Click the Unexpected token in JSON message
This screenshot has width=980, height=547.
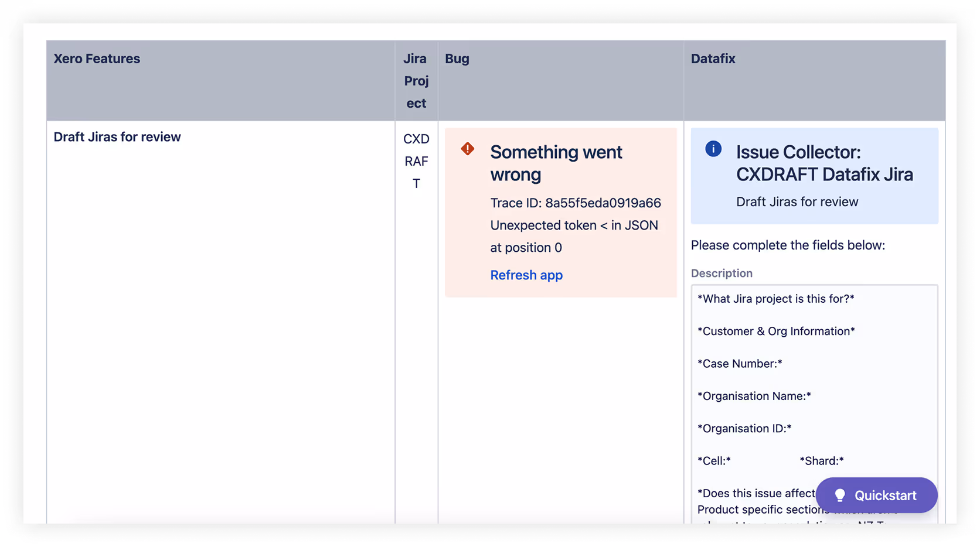tap(574, 237)
